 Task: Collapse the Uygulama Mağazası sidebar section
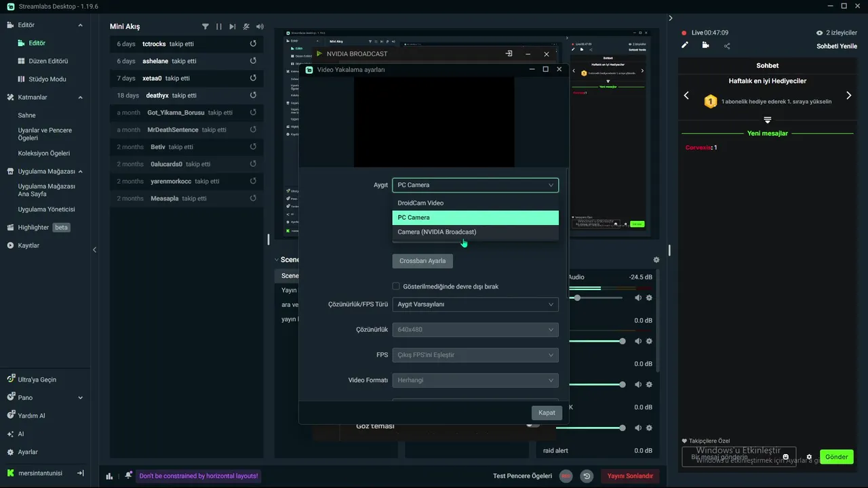[80, 171]
